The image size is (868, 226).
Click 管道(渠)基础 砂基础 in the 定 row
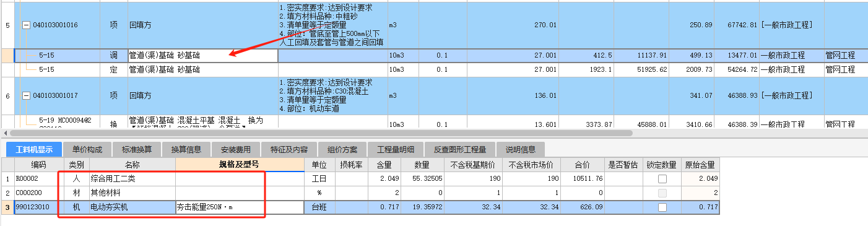(x=202, y=69)
